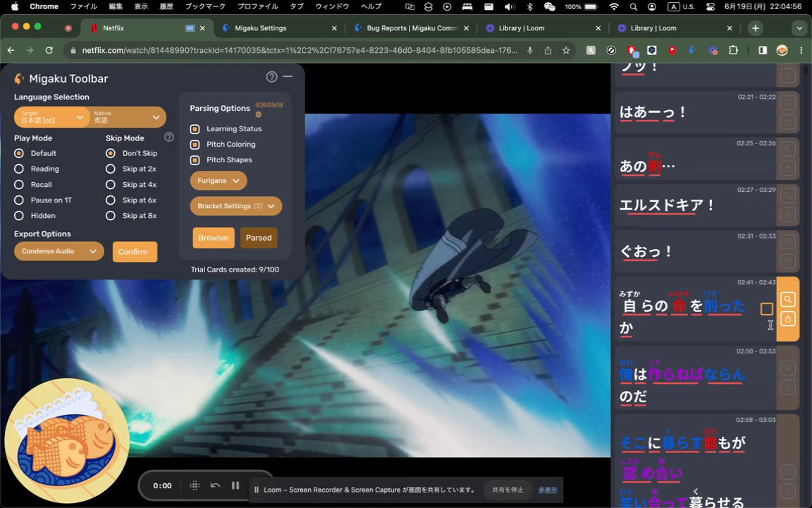
Task: Toggle the Learning Status checkbox
Action: click(x=195, y=129)
